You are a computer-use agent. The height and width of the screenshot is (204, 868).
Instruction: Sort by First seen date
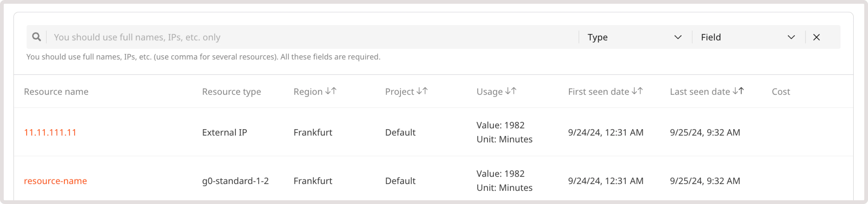tap(637, 91)
